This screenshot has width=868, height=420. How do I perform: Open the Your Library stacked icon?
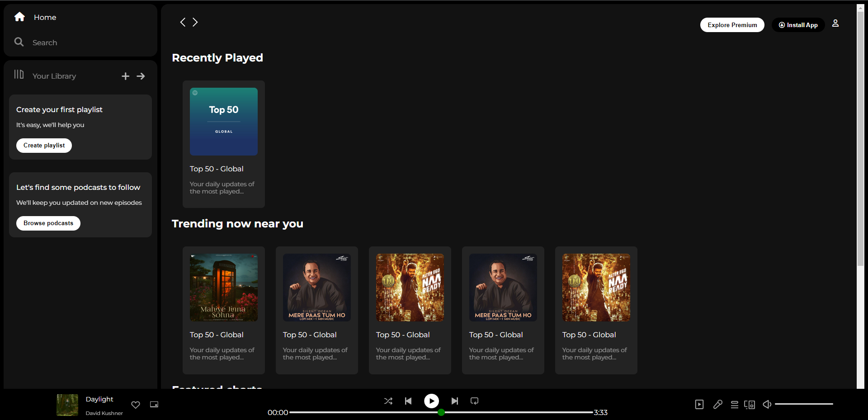coord(19,74)
